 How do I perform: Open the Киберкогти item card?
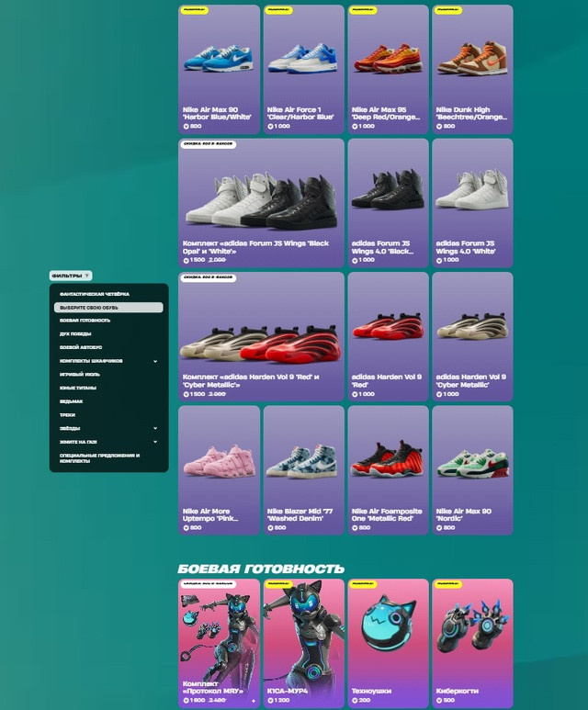point(472,644)
